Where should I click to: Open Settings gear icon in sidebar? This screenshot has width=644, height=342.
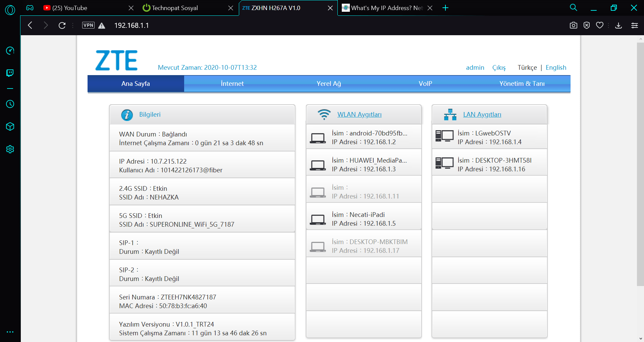click(10, 149)
